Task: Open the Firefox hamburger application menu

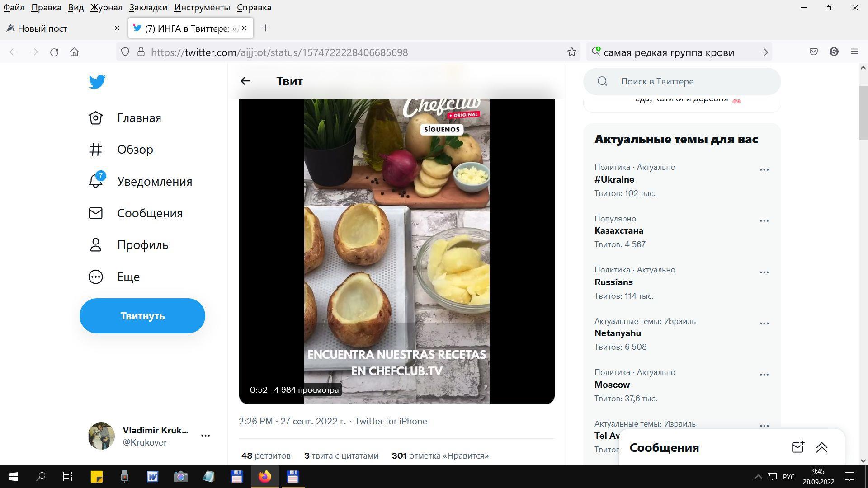Action: pyautogui.click(x=854, y=52)
